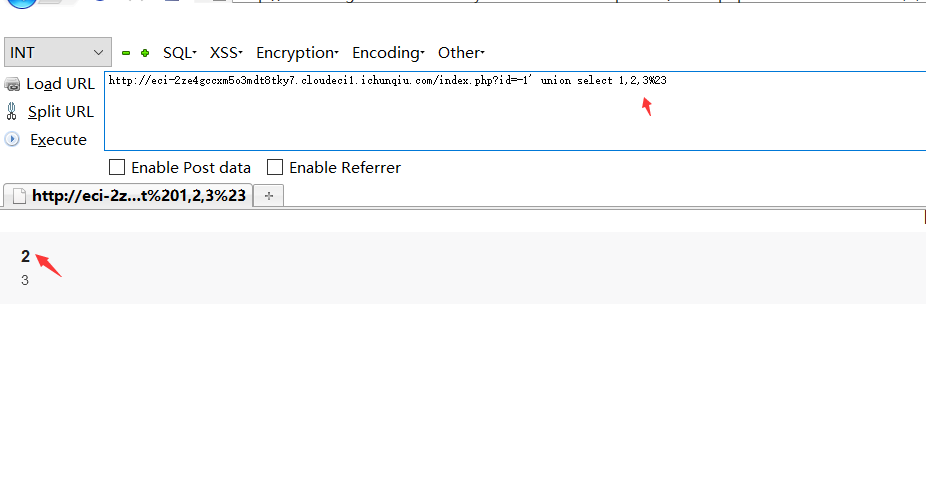Click the green minus icon
Viewport: 926px width, 485px height.
126,53
